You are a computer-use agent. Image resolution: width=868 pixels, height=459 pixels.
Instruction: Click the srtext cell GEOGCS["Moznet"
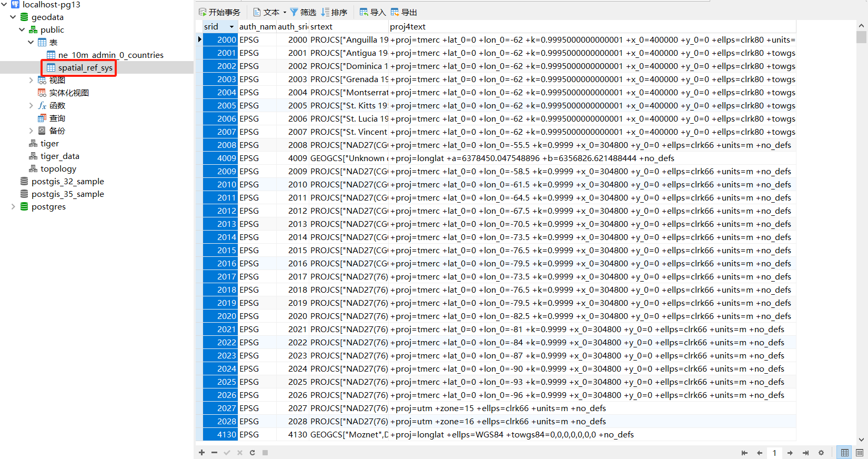(x=349, y=435)
